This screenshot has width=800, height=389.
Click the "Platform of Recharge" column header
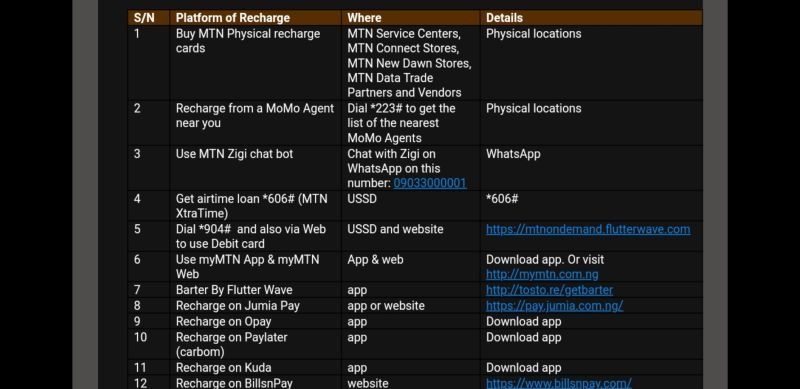coord(256,17)
